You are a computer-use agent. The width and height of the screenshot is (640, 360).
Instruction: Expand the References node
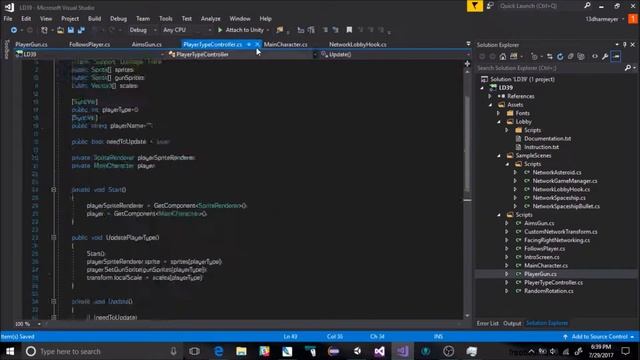(490, 96)
